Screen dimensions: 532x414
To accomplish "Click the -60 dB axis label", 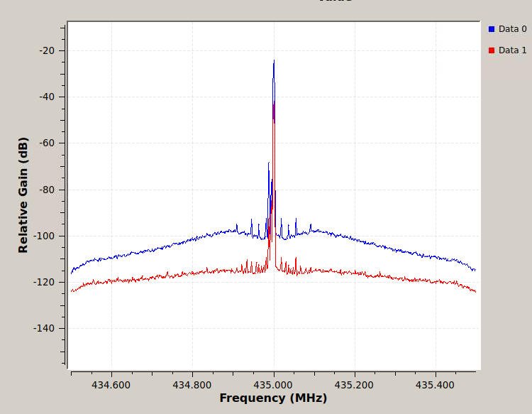I will tap(47, 143).
